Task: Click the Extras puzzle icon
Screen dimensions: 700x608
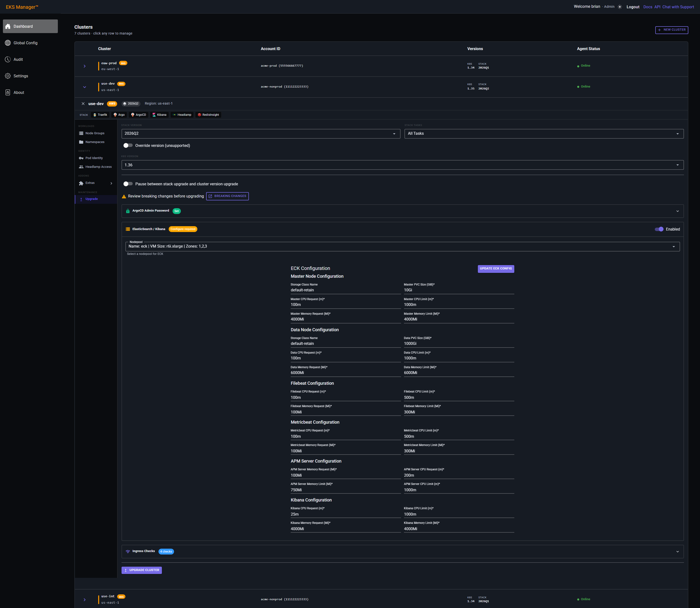Action: pyautogui.click(x=81, y=183)
